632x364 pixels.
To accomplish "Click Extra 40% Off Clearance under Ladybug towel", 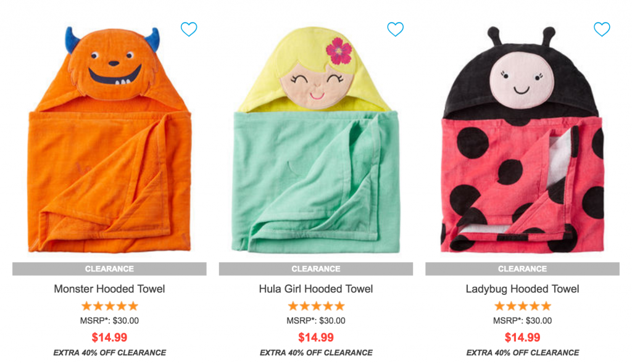I will (523, 353).
